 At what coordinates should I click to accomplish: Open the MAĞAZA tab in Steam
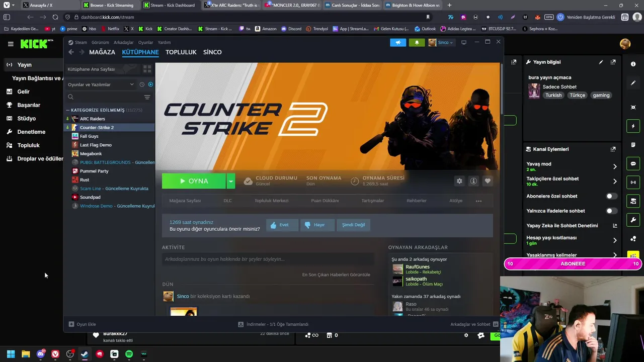point(102,52)
